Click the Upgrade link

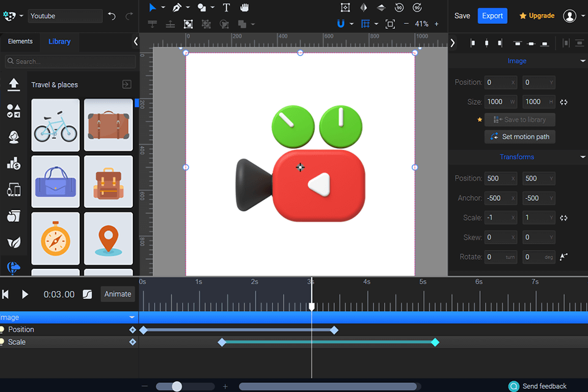(537, 16)
